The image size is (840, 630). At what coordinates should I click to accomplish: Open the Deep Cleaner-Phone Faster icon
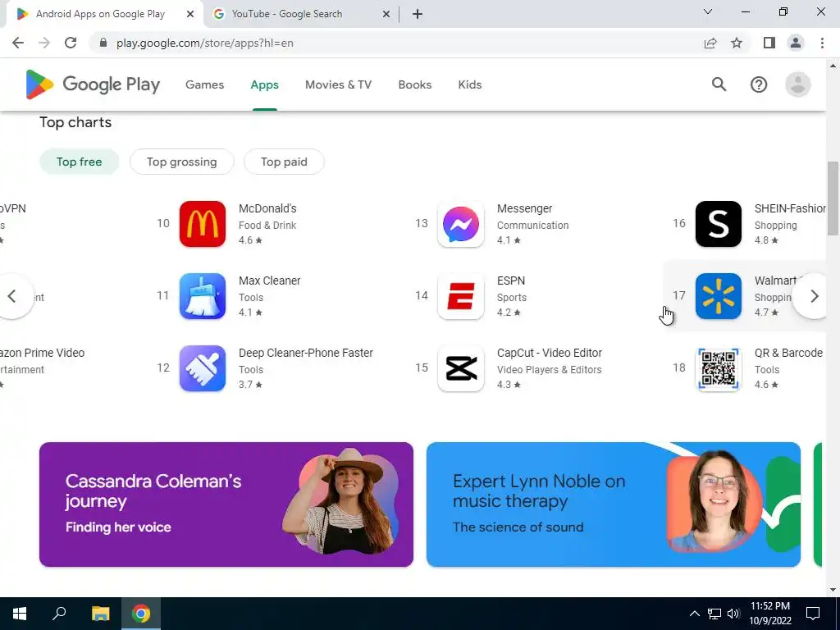(203, 368)
